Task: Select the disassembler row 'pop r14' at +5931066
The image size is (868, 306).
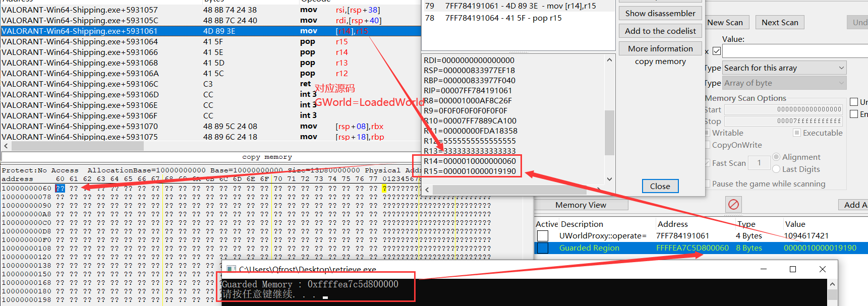Action: click(x=211, y=52)
